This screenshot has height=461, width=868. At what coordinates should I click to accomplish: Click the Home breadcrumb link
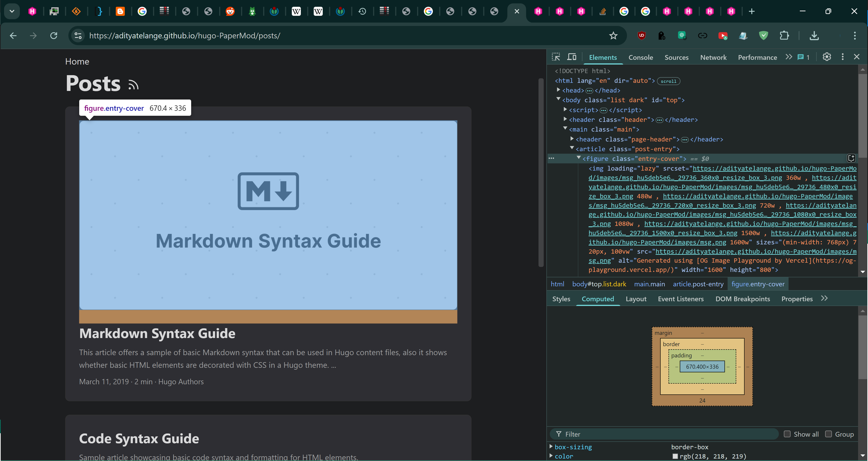77,61
